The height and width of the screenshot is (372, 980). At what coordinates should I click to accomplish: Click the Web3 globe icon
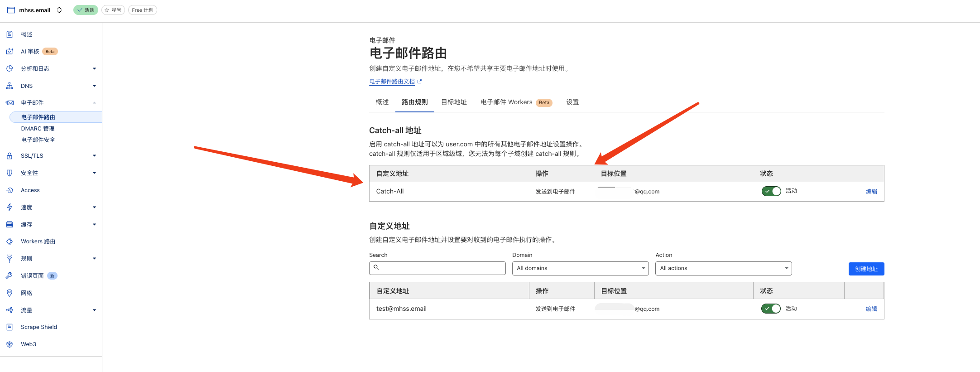pyautogui.click(x=10, y=344)
